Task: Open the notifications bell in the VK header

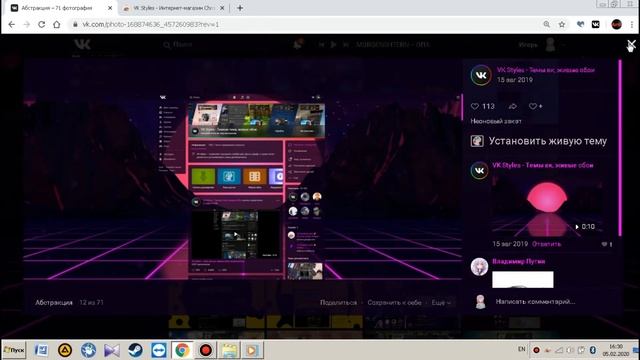Action: click(x=298, y=44)
